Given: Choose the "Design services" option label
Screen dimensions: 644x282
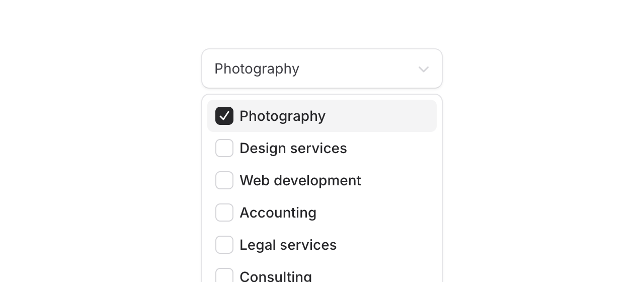Looking at the screenshot, I should [293, 148].
